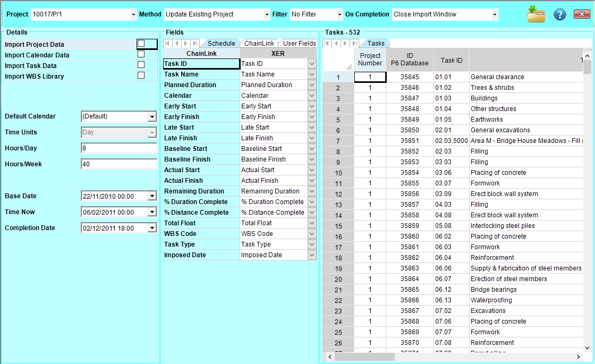Click the import folder icon with green arrow
Screen dimensions: 595x364
point(536,14)
